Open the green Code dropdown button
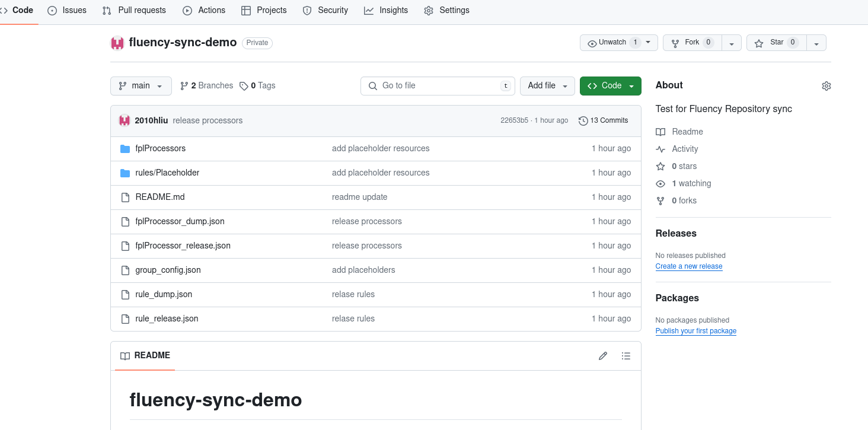Viewport: 868px width, 430px height. coord(610,86)
